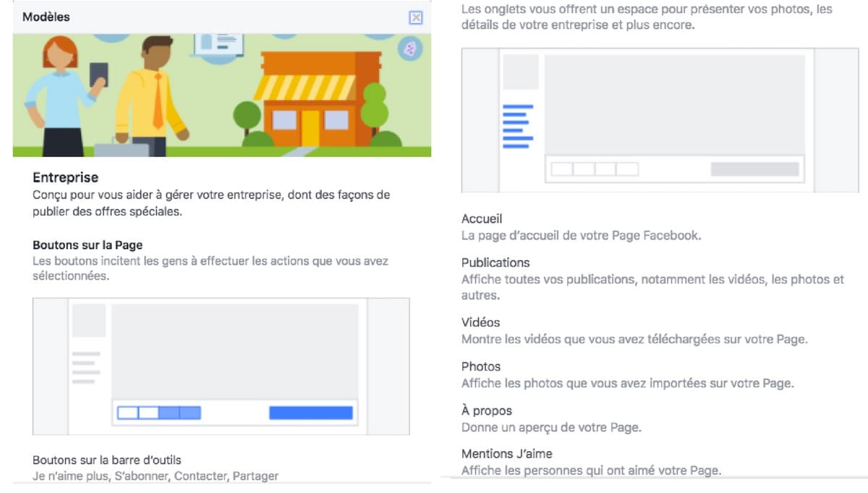Click the purple circle badge icon
The image size is (868, 493).
pos(410,49)
